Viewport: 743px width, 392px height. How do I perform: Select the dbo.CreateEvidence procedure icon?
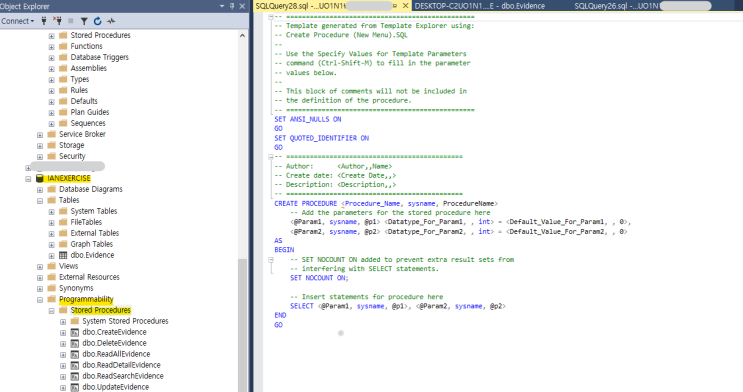tap(74, 332)
